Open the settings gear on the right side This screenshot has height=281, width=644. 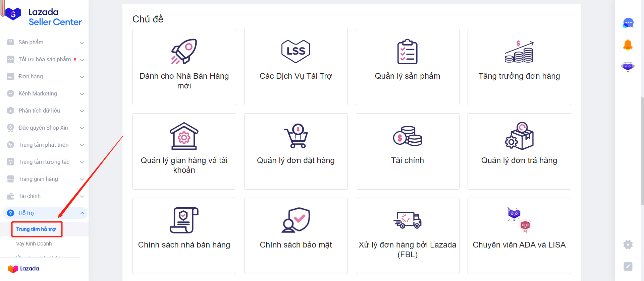628,245
